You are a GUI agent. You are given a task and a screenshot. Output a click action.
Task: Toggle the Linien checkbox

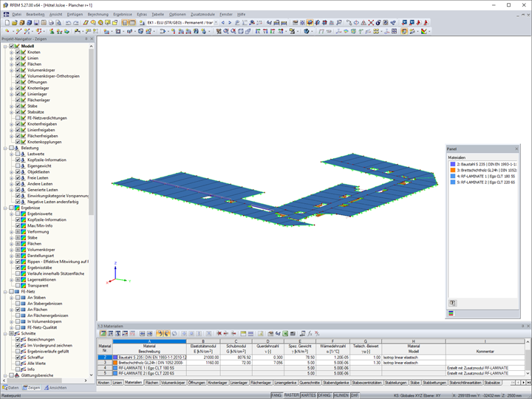point(18,58)
